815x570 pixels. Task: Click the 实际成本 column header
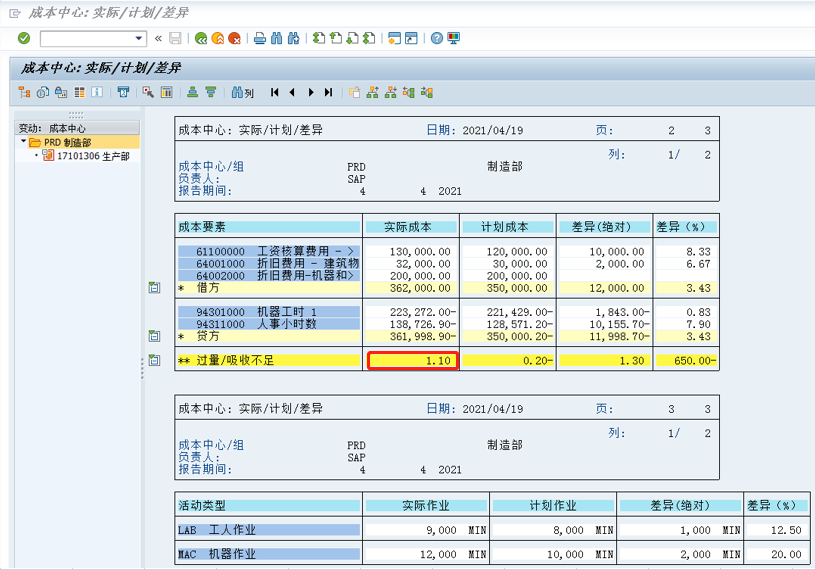pyautogui.click(x=411, y=227)
